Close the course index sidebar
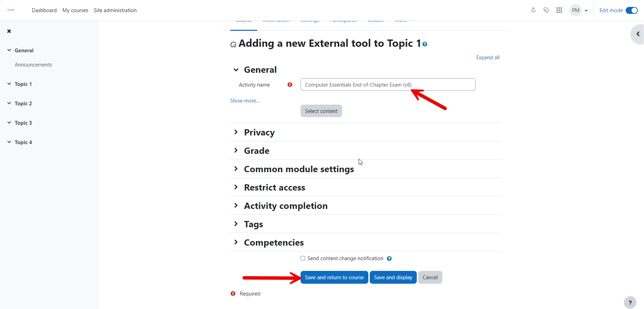The width and height of the screenshot is (644, 309). tap(9, 31)
